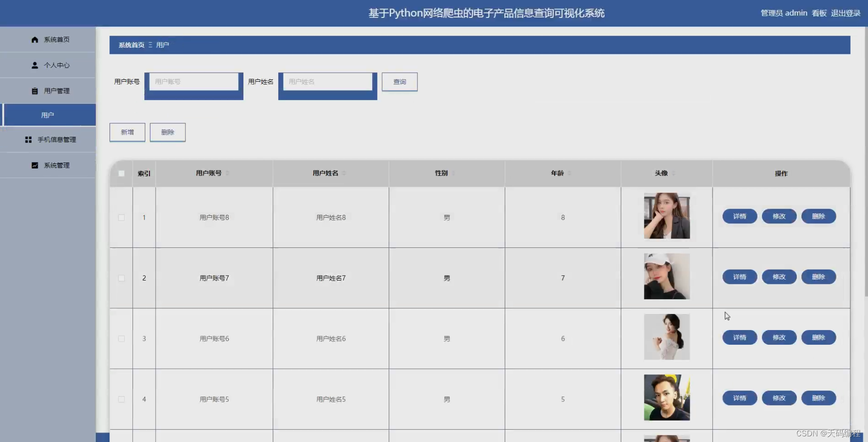This screenshot has height=442, width=868.
Task: Open 系统首页 in the sidebar
Action: point(48,40)
